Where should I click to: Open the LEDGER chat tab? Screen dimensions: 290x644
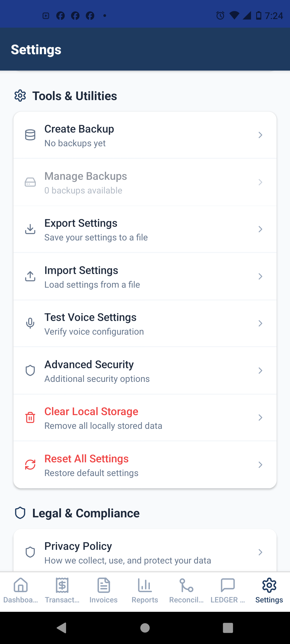[x=228, y=590]
